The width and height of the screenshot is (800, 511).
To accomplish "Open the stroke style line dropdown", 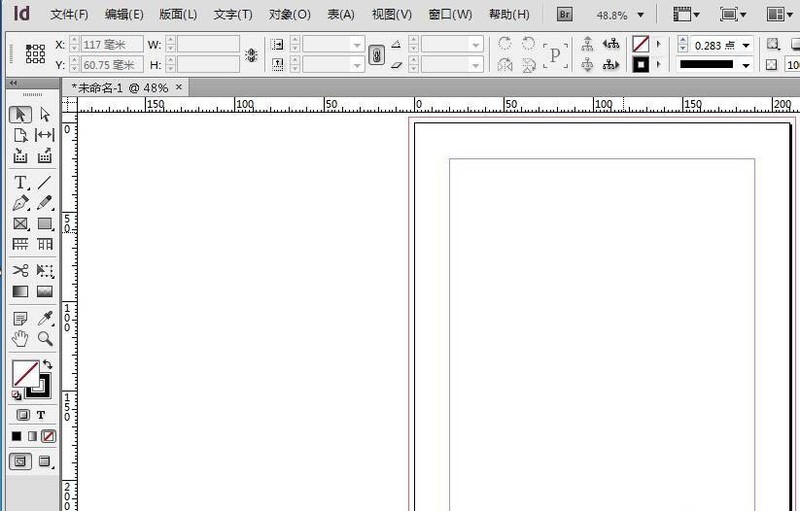I will point(746,65).
